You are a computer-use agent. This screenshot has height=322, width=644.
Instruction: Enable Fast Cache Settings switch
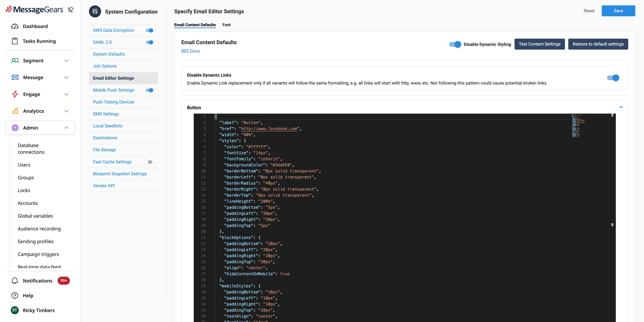coord(148,162)
